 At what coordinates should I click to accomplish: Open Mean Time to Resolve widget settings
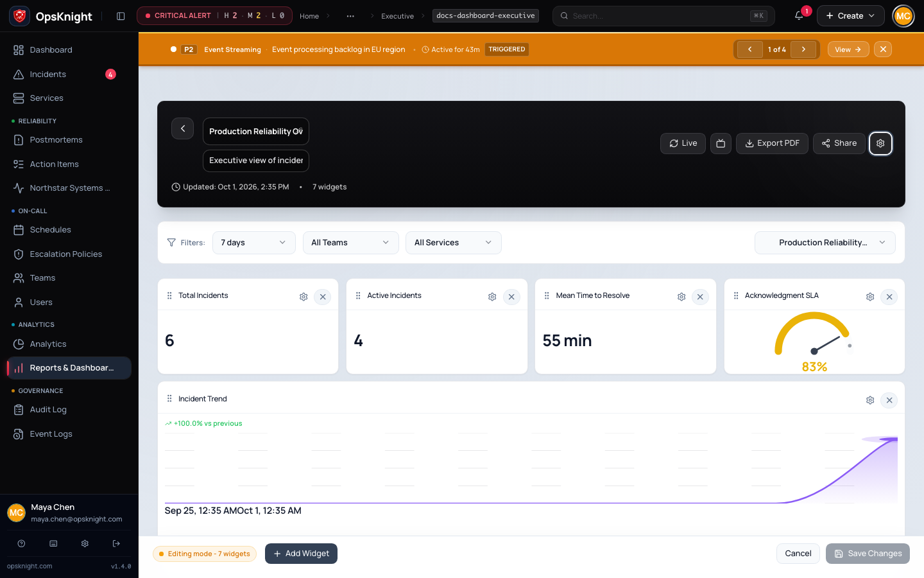tap(681, 297)
